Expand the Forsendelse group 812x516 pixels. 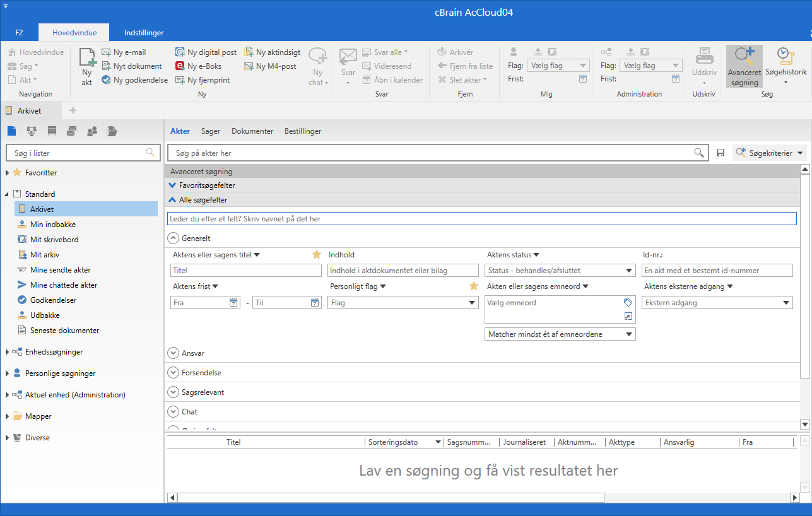pyautogui.click(x=173, y=373)
